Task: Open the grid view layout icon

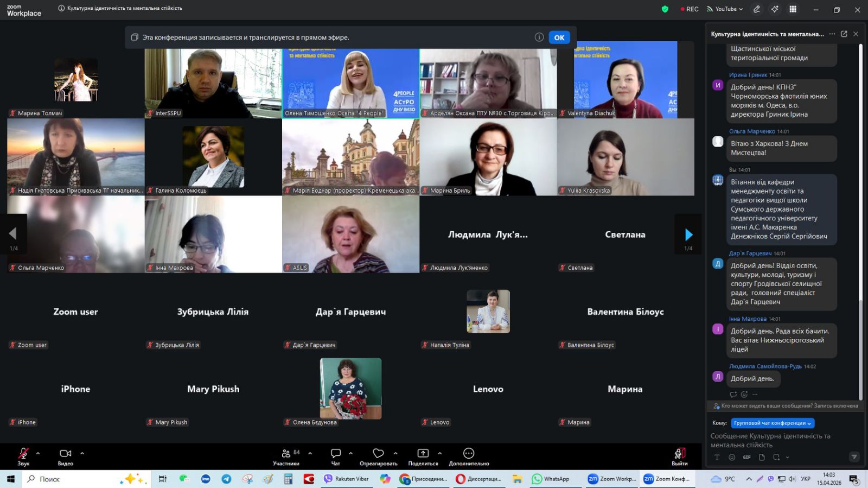Action: [793, 9]
